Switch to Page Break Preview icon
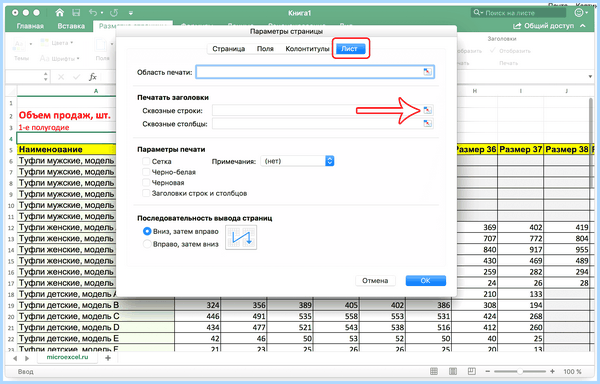Viewport: 600px width, 384px height. click(472, 371)
